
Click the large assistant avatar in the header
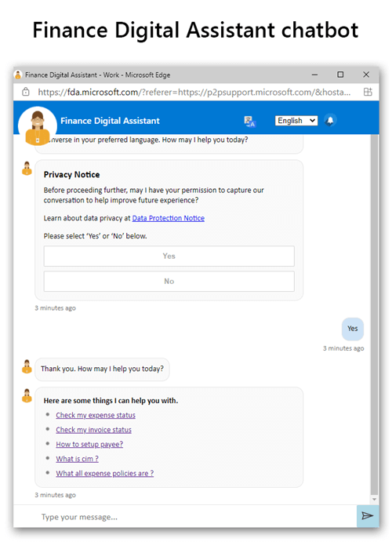[x=38, y=125]
